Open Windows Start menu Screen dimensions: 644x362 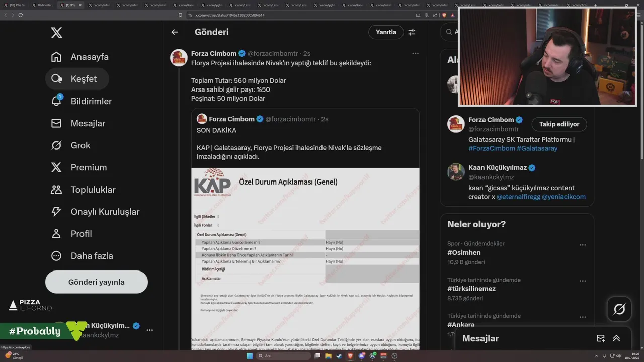[249, 356]
